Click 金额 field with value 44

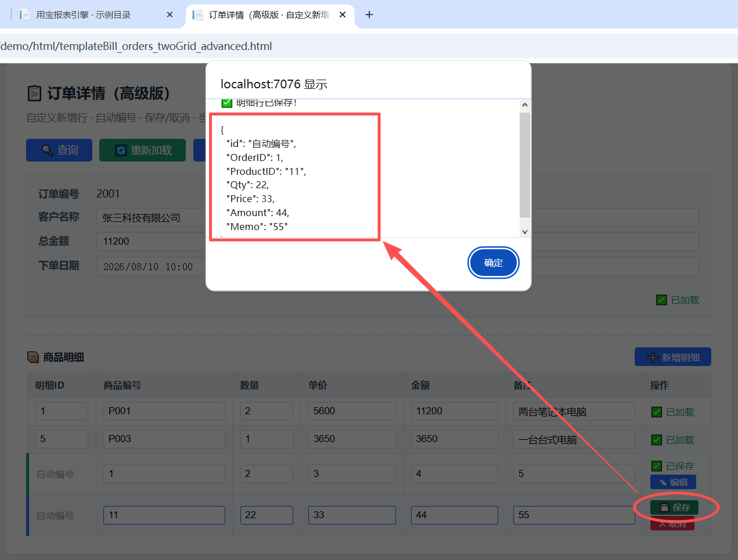pyautogui.click(x=454, y=515)
